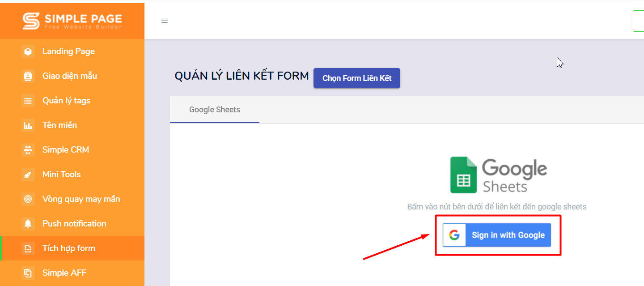Click the Quản lý tags list icon
This screenshot has width=644, height=286.
(28, 101)
